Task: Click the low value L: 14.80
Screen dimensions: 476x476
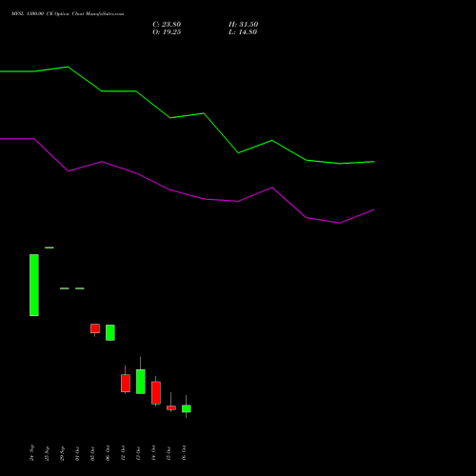Action: pyautogui.click(x=243, y=32)
